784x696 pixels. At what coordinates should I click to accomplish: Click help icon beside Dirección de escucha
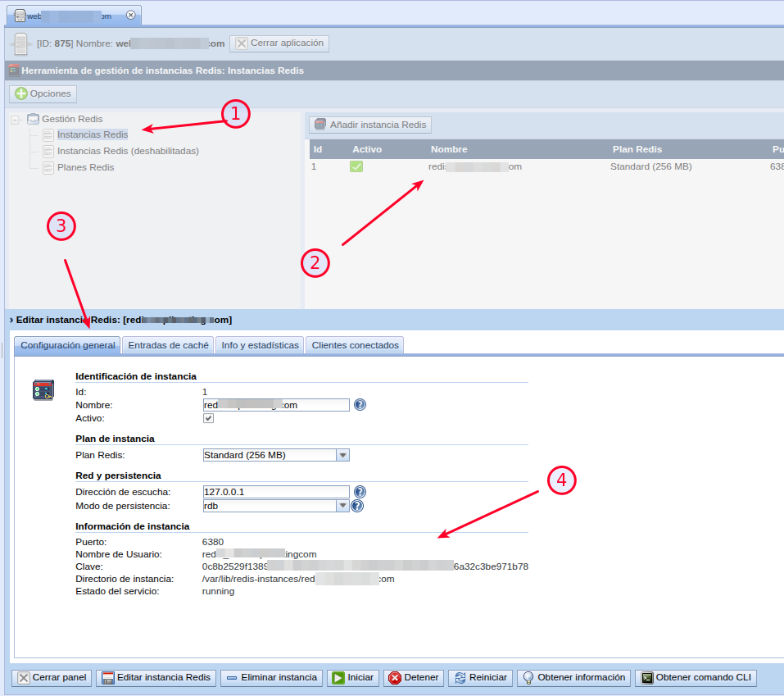click(x=360, y=492)
